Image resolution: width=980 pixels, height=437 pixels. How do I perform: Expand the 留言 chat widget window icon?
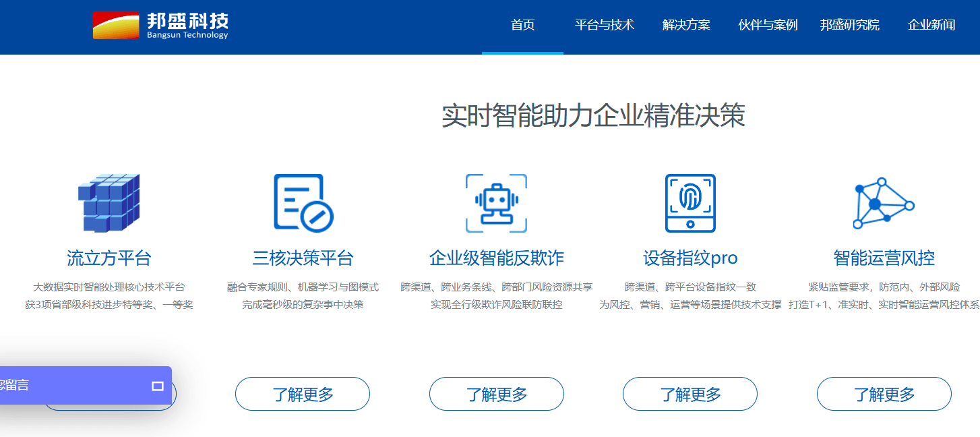coord(158,386)
